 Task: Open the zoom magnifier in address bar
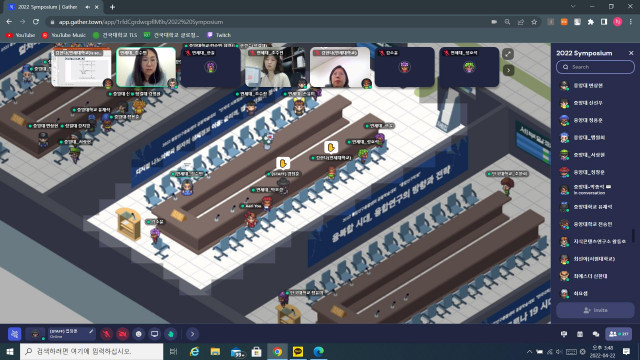click(x=507, y=22)
